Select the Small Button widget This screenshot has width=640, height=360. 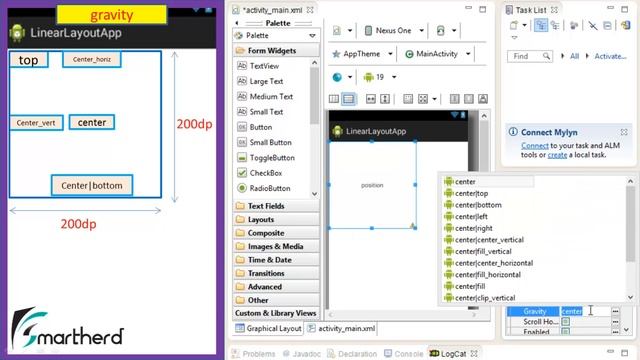[x=270, y=142]
